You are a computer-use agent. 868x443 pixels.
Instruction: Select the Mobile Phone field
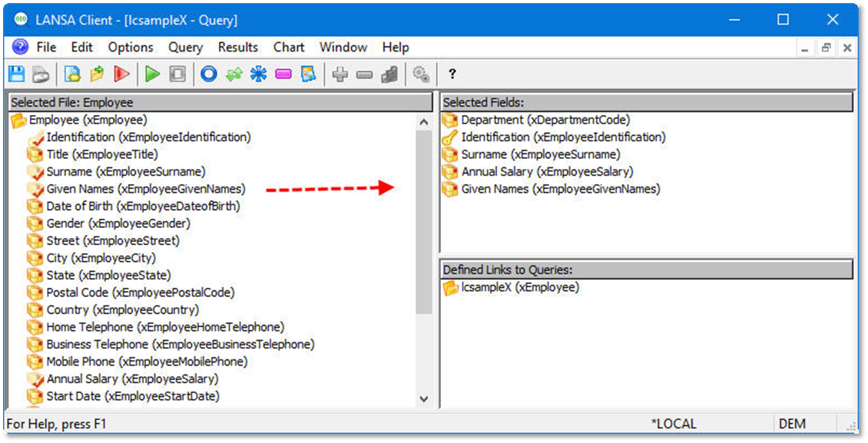(x=137, y=361)
